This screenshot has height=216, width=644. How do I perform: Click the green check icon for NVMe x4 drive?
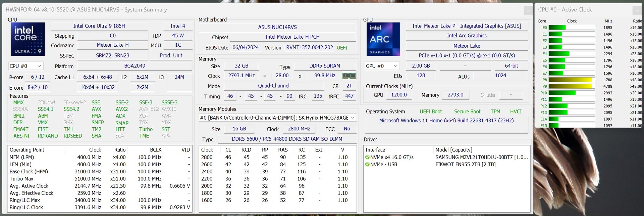tap(367, 157)
